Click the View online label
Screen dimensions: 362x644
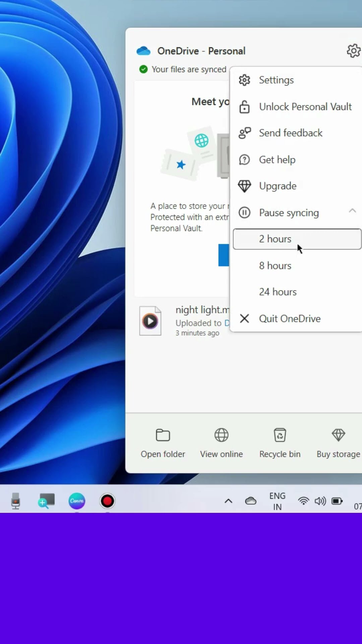point(222,454)
